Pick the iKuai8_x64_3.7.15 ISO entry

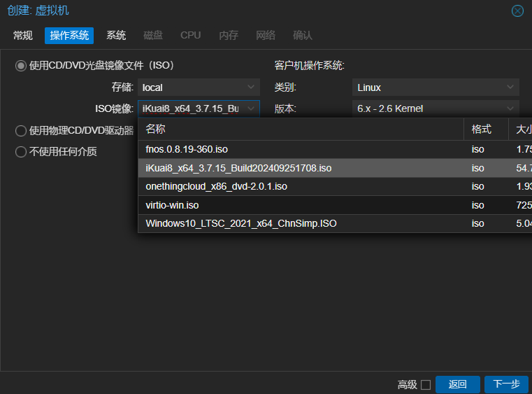(x=238, y=168)
